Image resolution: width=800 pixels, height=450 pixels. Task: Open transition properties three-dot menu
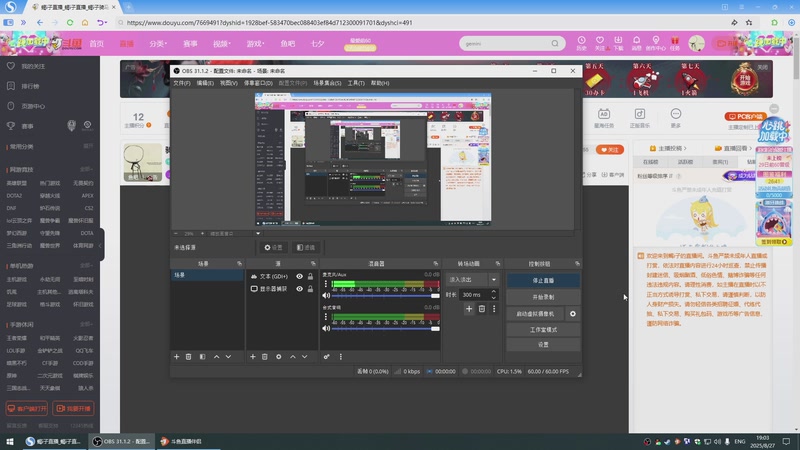pyautogui.click(x=494, y=309)
